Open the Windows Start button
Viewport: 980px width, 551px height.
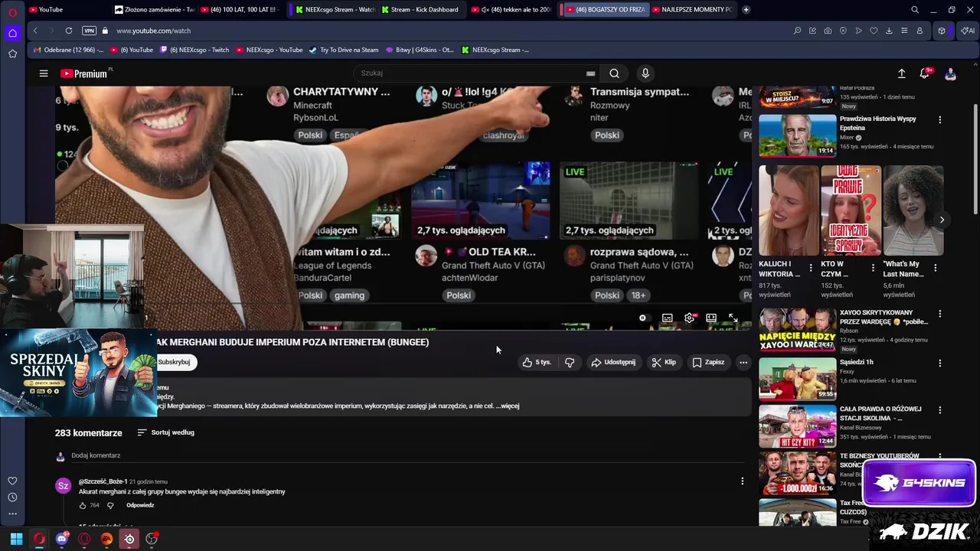[16, 539]
